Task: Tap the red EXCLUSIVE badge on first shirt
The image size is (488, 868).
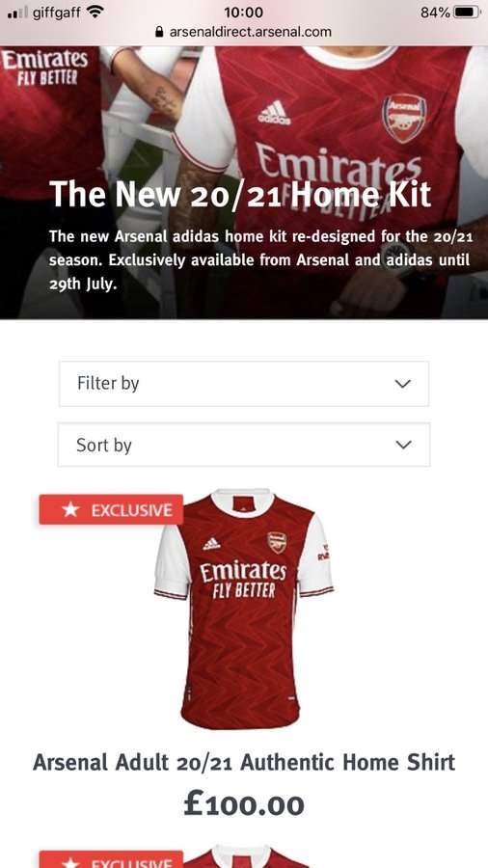Action: (x=111, y=509)
